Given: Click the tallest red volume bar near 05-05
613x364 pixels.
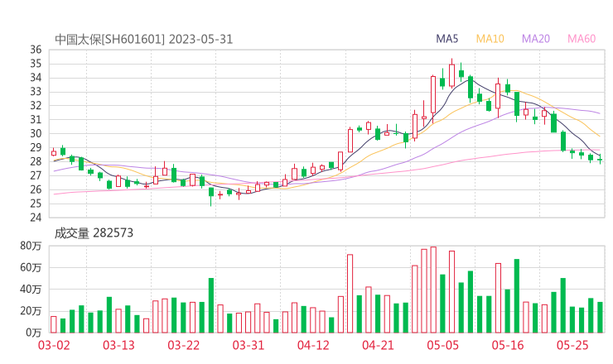Looking at the screenshot, I should coord(433,290).
